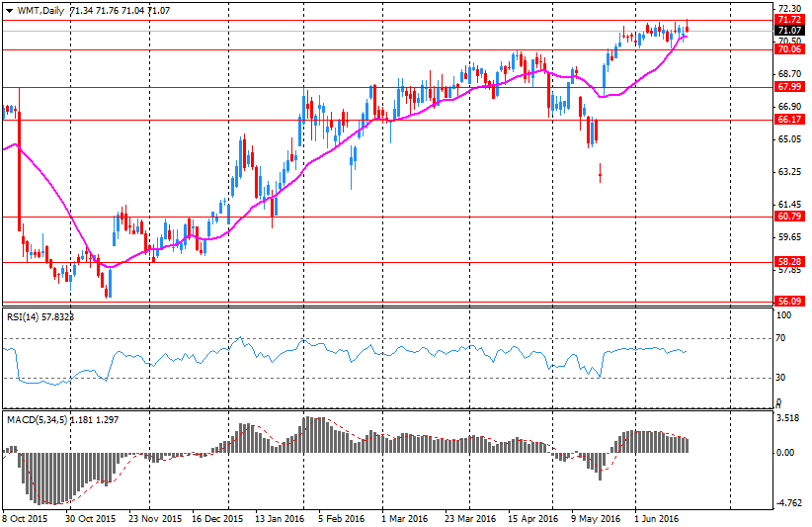Open the chart menu triangle beside WMT,Daily

tap(9, 11)
